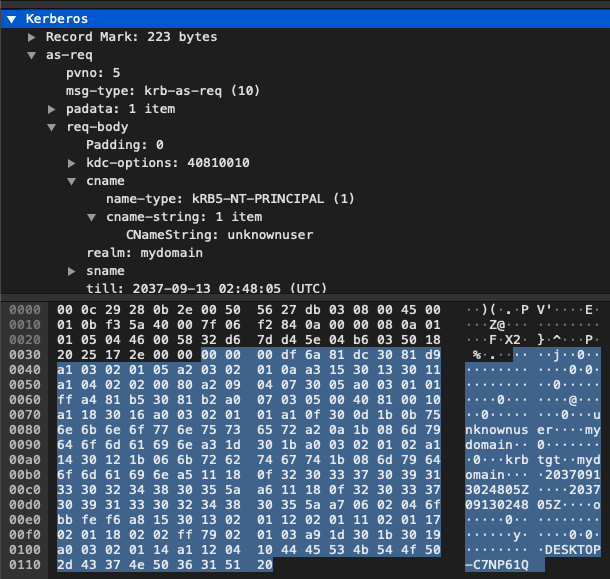This screenshot has width=610, height=579.
Task: Click the Kerberos header label text
Action: click(x=58, y=19)
